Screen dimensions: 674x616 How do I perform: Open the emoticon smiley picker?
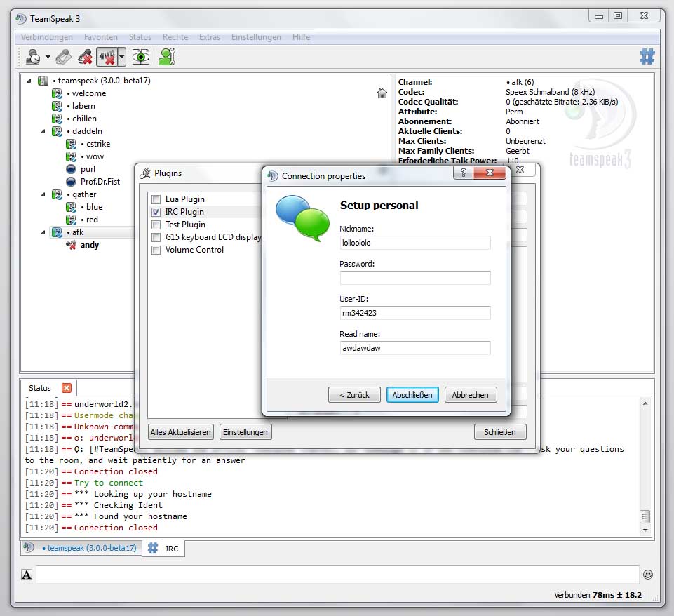click(648, 575)
